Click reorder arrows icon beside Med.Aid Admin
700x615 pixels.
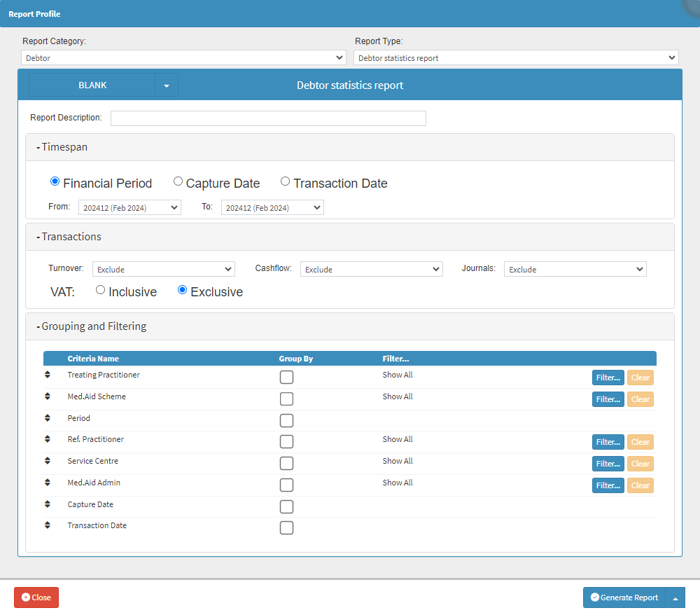tap(48, 483)
